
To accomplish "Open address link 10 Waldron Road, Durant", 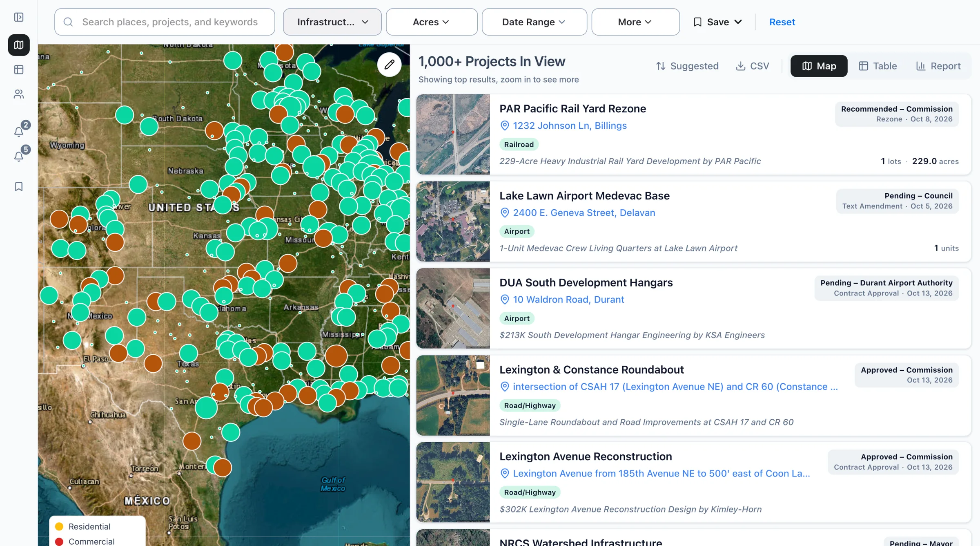I will click(568, 300).
